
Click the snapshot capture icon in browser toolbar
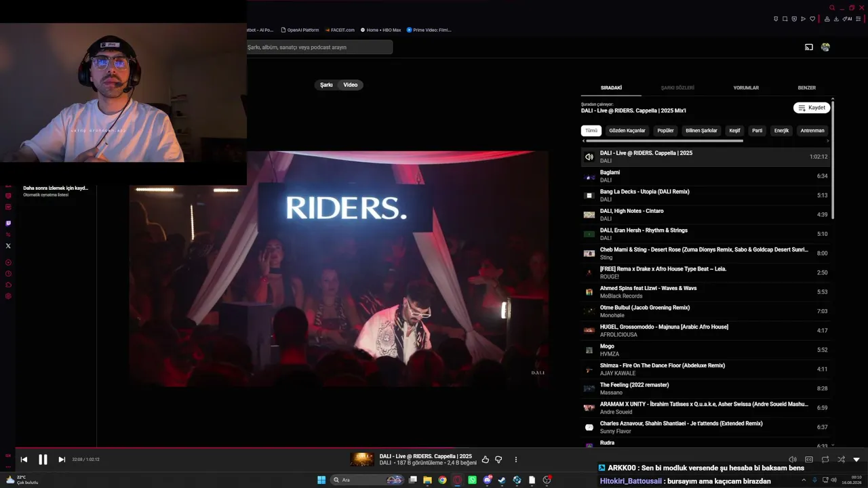pyautogui.click(x=785, y=19)
